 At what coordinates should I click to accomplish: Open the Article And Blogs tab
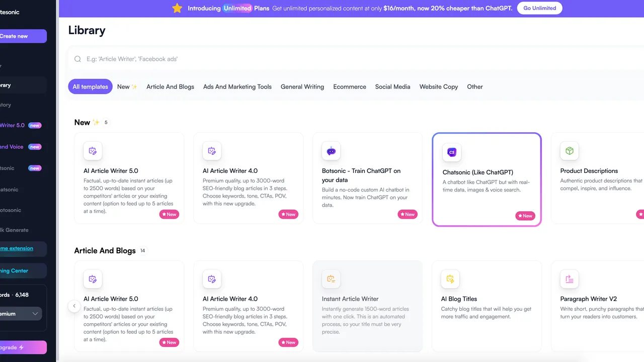(170, 86)
